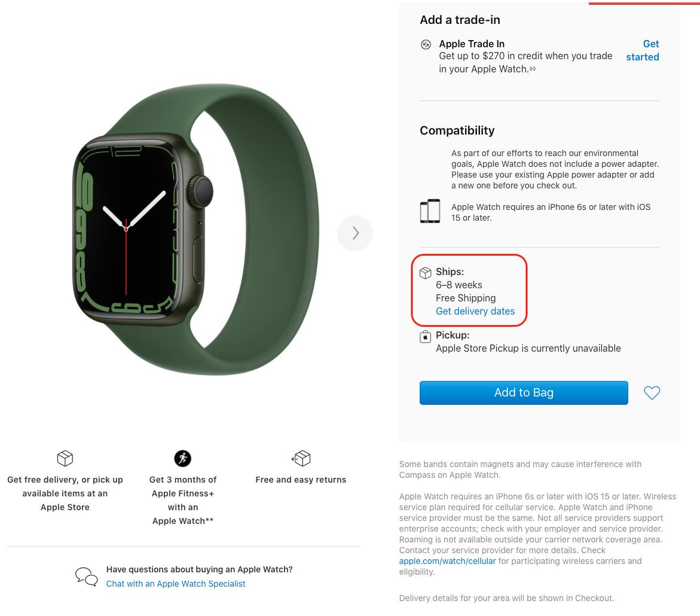Click the free returns box icon
Screen dimensions: 700x616
[x=301, y=459]
